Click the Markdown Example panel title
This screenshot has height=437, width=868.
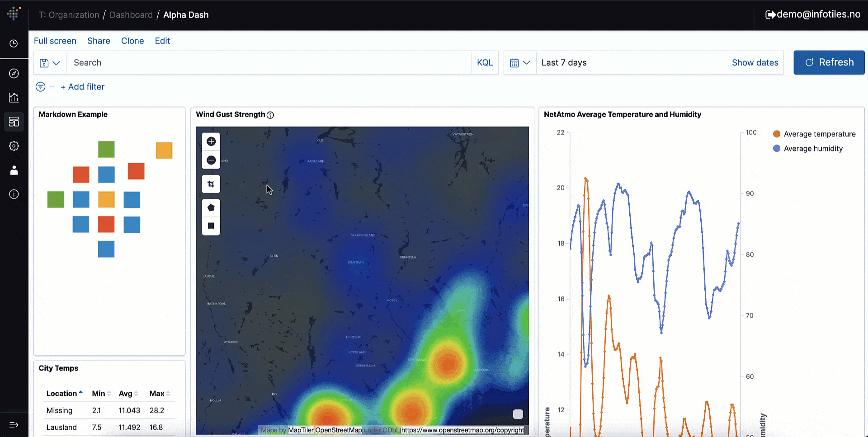click(x=73, y=114)
